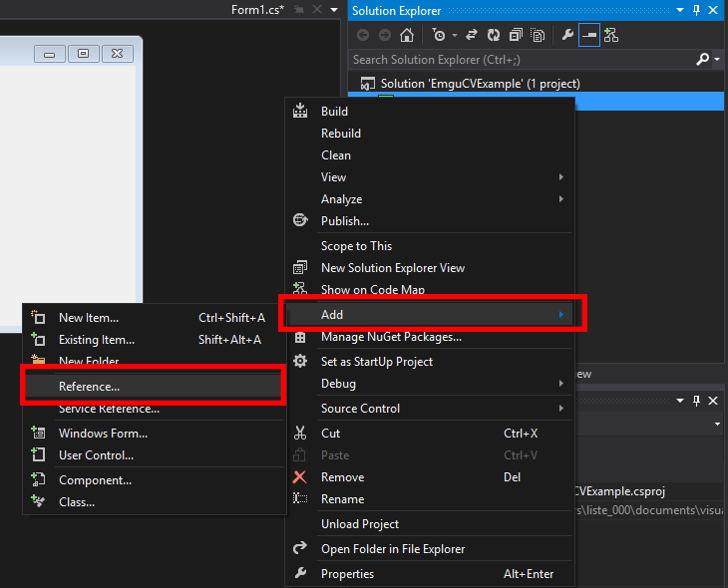Open search options dropdown arrow
This screenshot has height=588, width=728.
(x=717, y=60)
